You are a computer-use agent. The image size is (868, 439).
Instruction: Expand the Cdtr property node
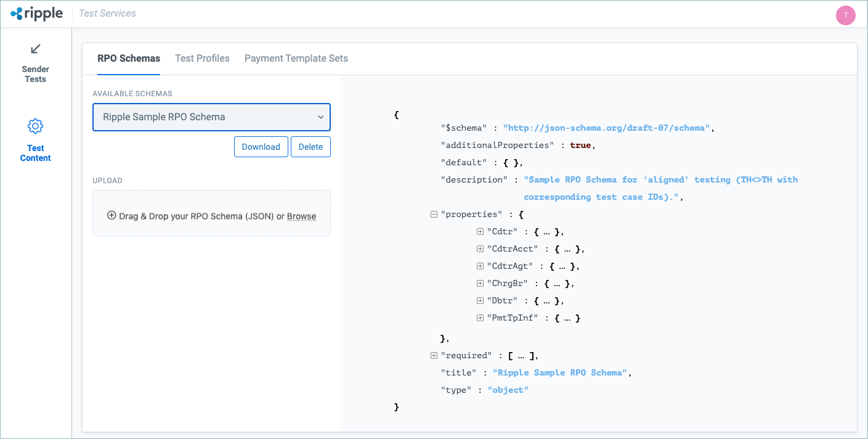[480, 231]
